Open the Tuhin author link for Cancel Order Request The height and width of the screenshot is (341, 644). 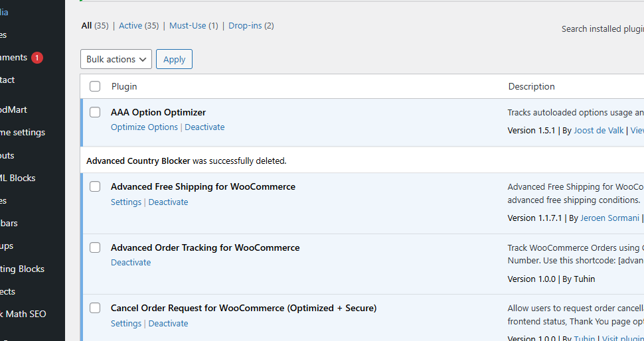click(584, 338)
